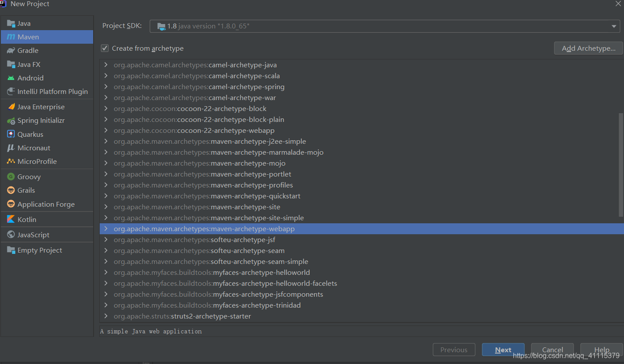Select maven-archetype-marmalade-mojo archetype
This screenshot has width=624, height=364.
[x=362, y=152]
